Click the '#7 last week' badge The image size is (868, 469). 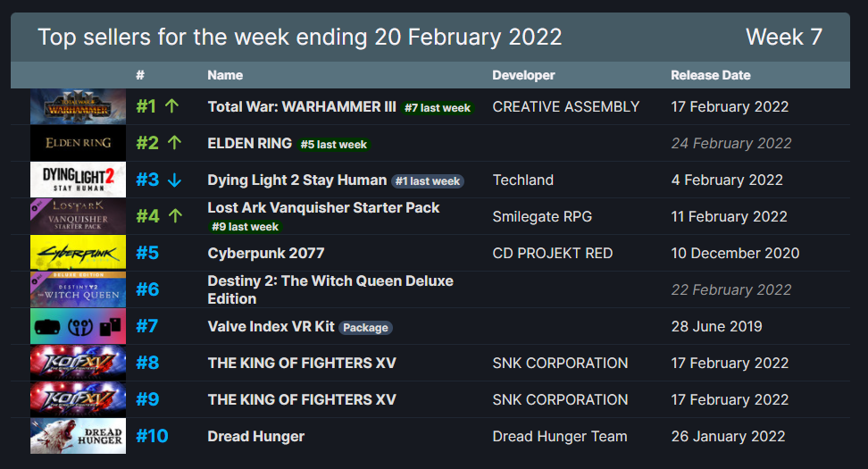point(437,108)
